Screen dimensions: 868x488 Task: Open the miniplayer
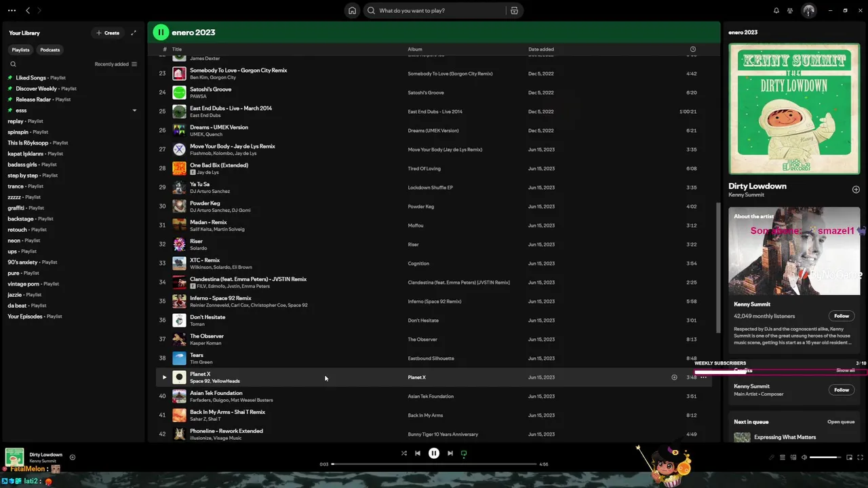coord(849,457)
